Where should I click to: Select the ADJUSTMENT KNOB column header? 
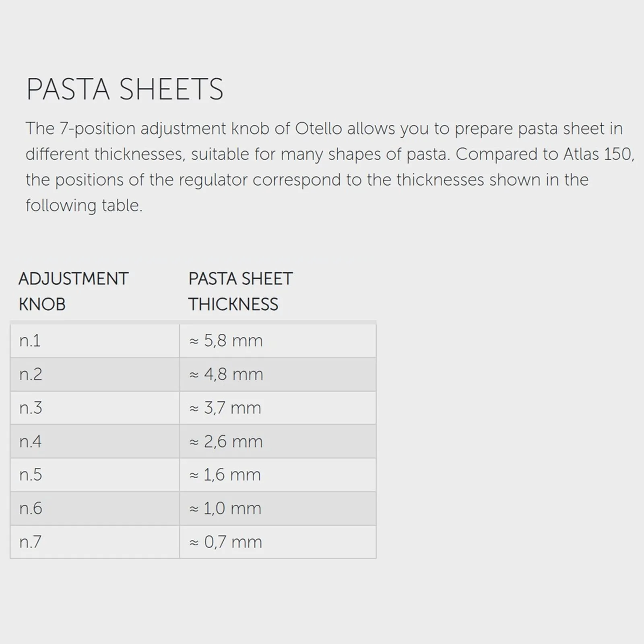pos(73,291)
